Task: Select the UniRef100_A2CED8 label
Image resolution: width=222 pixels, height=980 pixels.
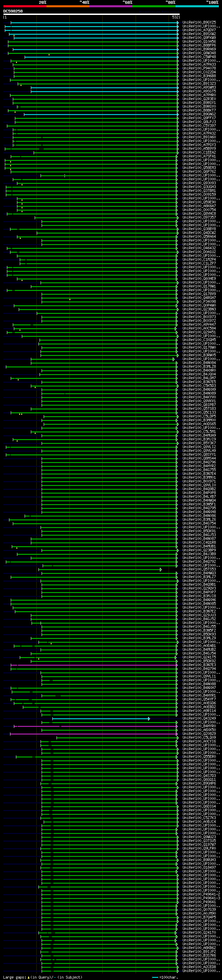Action: point(199,967)
